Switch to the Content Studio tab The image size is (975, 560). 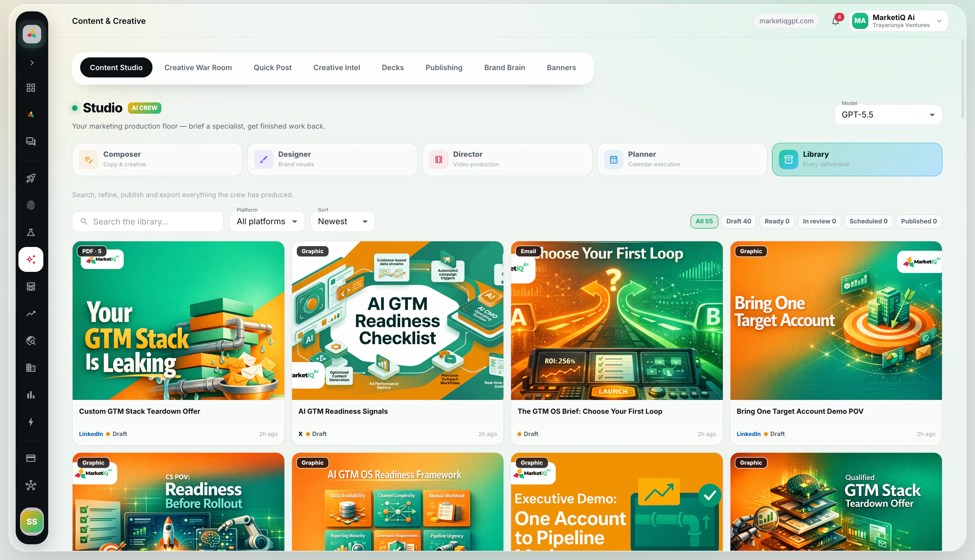click(116, 68)
